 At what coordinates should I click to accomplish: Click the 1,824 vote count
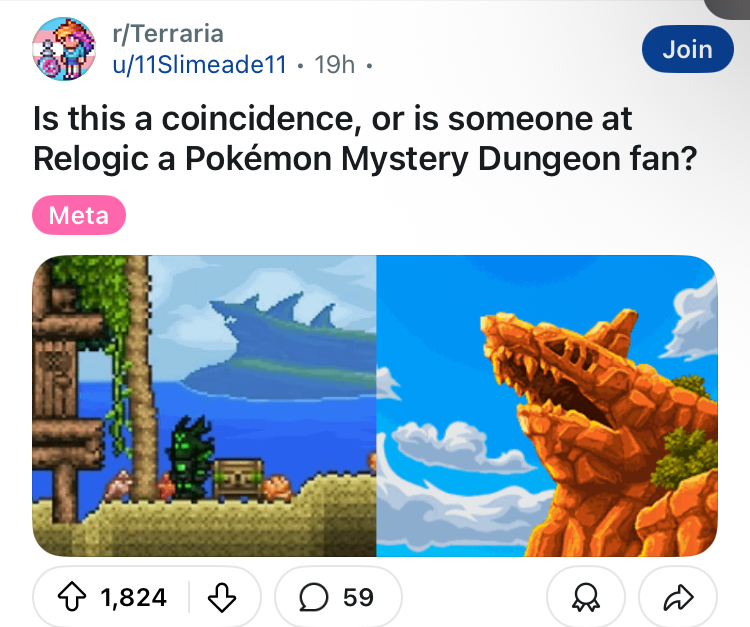pyautogui.click(x=133, y=597)
